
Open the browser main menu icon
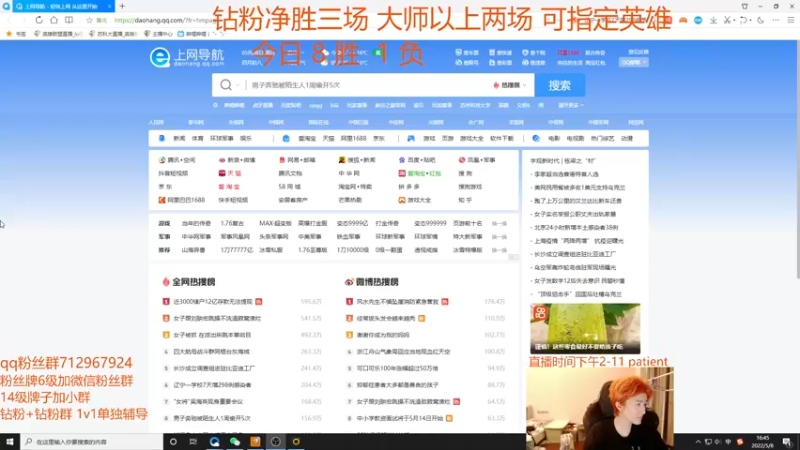pyautogui.click(x=791, y=20)
